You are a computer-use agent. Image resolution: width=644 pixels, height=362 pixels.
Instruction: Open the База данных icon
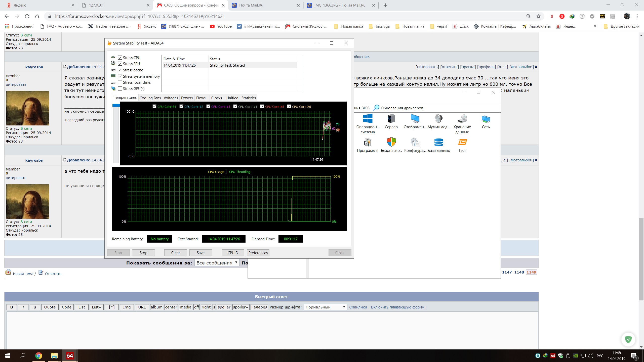tap(438, 142)
